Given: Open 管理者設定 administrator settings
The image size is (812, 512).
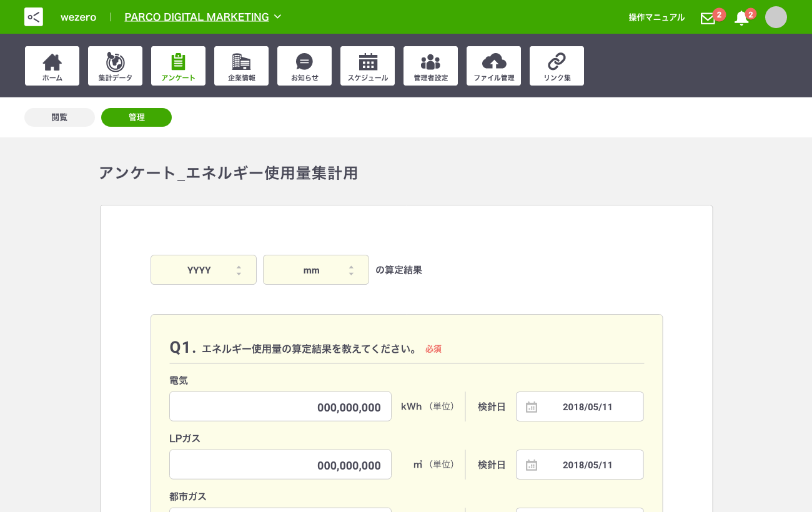Looking at the screenshot, I should click(430, 66).
